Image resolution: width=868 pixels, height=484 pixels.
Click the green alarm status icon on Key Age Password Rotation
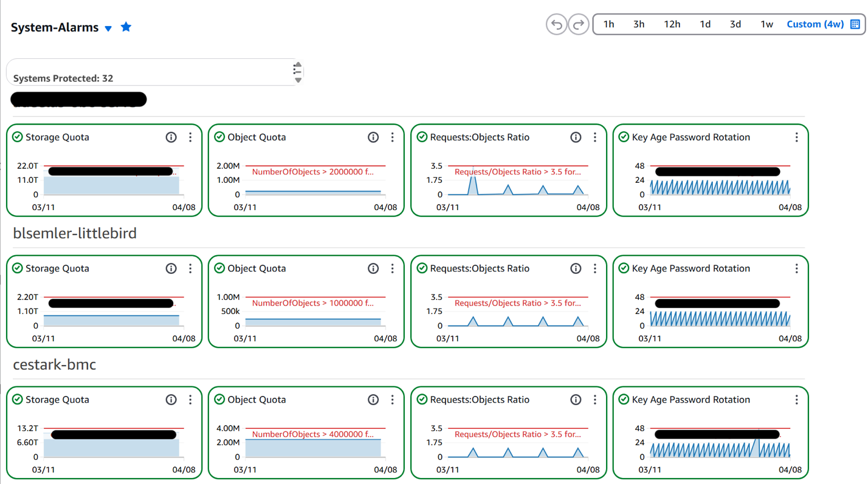click(x=623, y=137)
